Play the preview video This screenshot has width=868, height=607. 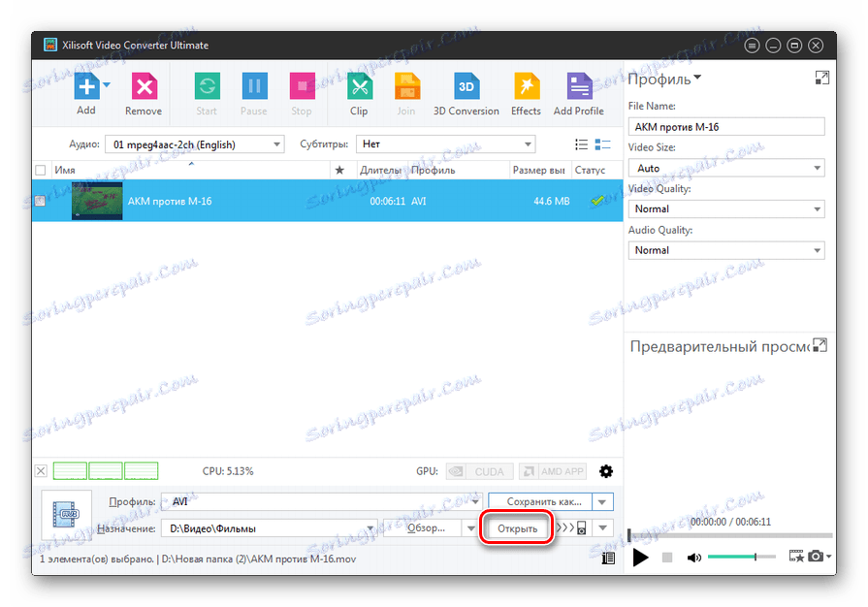pyautogui.click(x=640, y=558)
